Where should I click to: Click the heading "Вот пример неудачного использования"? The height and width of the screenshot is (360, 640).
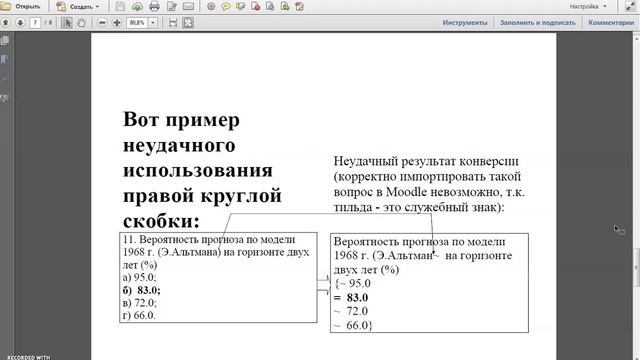pos(198,145)
